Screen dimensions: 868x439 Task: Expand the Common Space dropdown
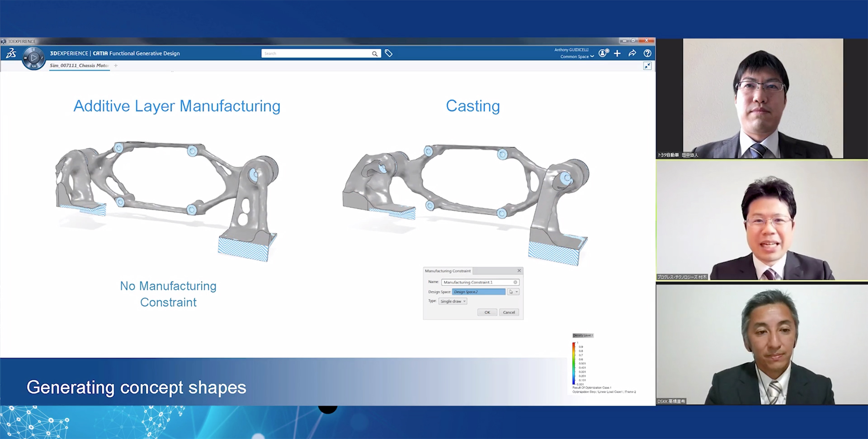point(577,56)
